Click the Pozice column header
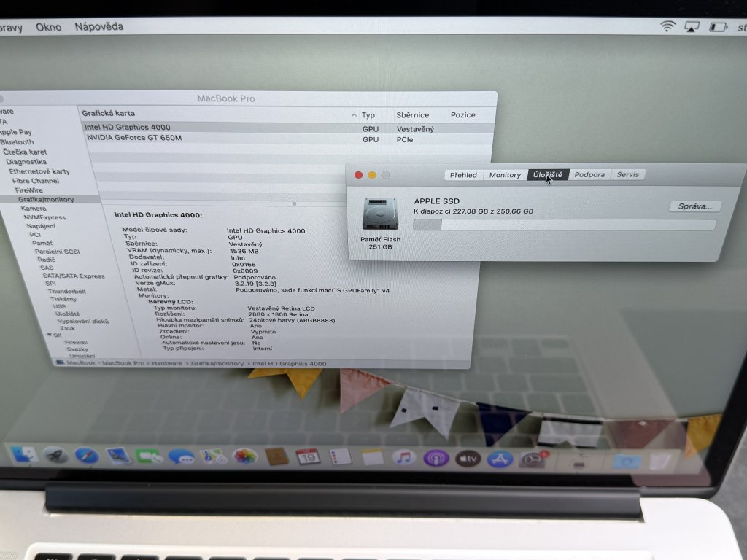 pyautogui.click(x=462, y=114)
